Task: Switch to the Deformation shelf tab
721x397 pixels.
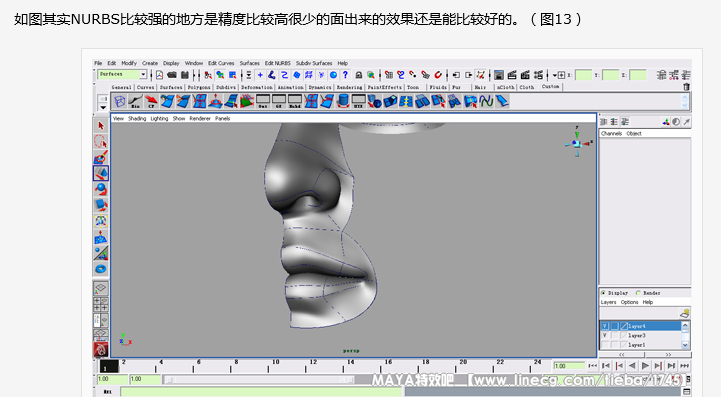Action: pyautogui.click(x=257, y=87)
